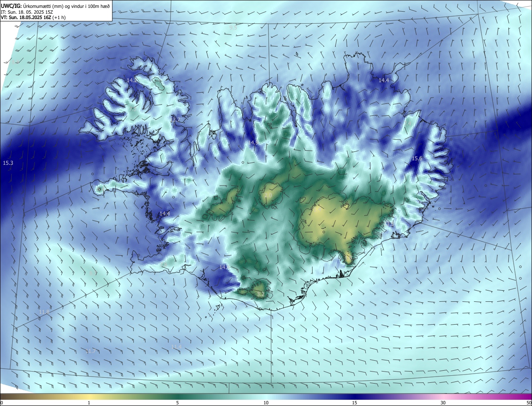Click the 13.7 value label on the map

tap(175, 120)
